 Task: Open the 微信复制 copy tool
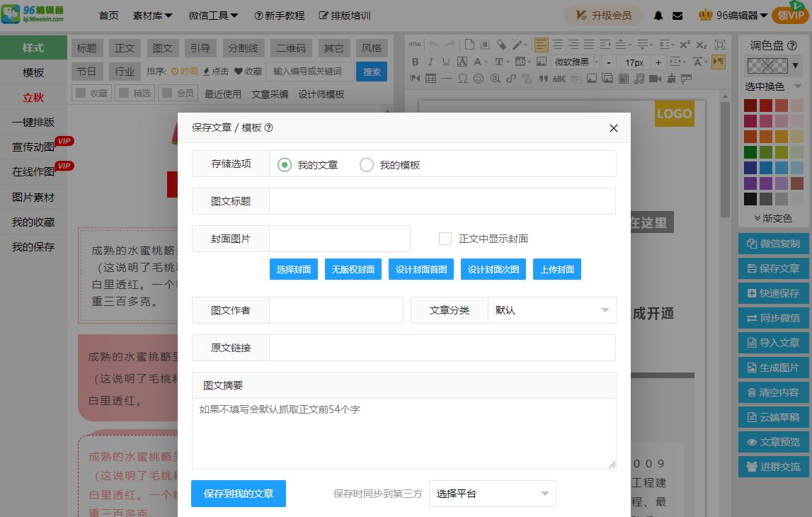773,244
